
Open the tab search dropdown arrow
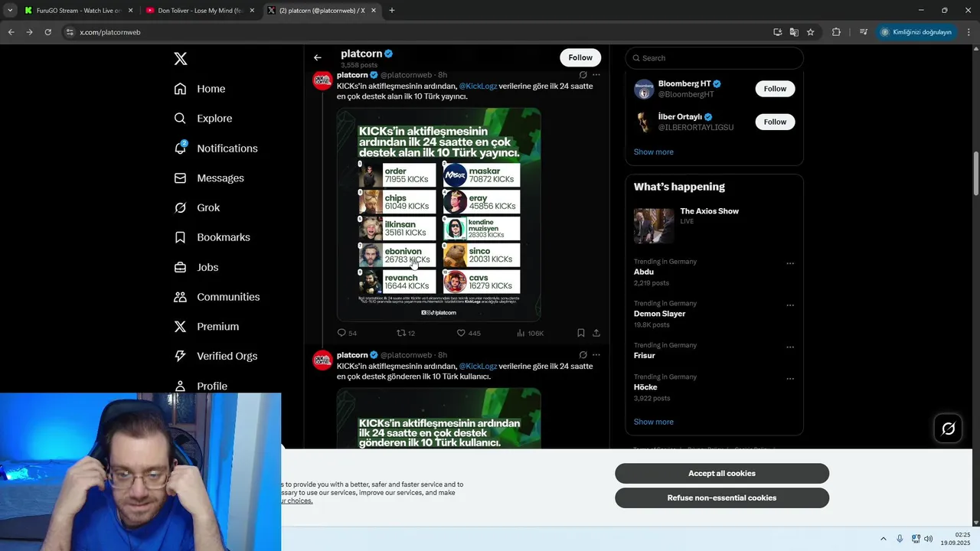pos(9,11)
